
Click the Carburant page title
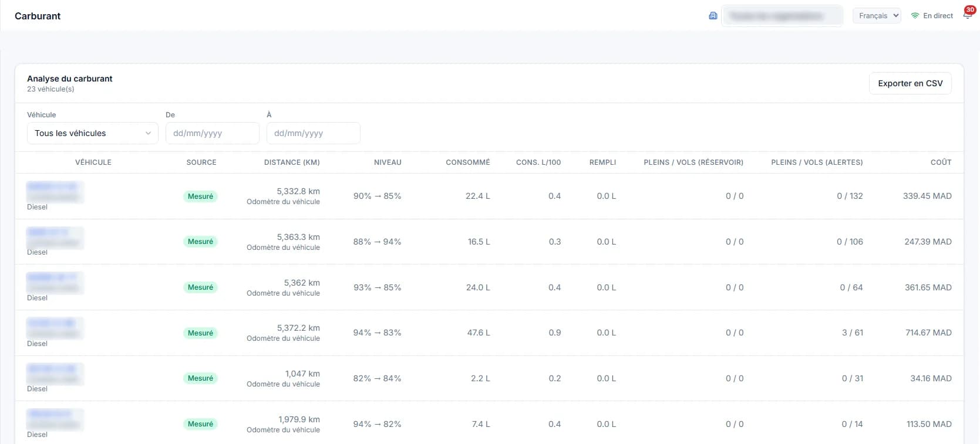tap(38, 16)
